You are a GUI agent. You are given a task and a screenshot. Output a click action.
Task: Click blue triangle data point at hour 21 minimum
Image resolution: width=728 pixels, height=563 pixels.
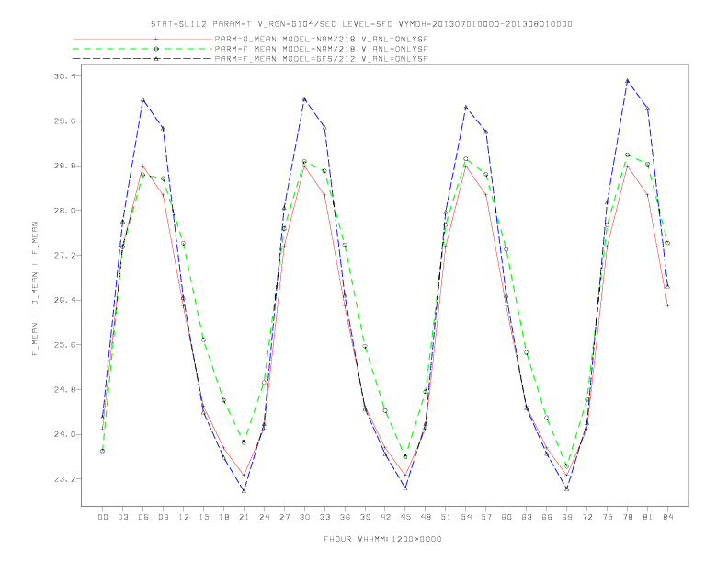pyautogui.click(x=244, y=490)
